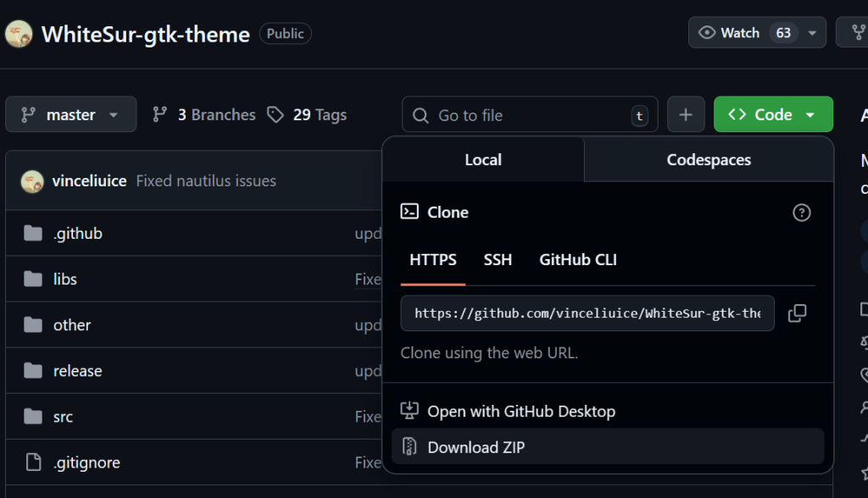The image size is (868, 498).
Task: Click the HTTPS clone URL text box
Action: click(x=587, y=313)
